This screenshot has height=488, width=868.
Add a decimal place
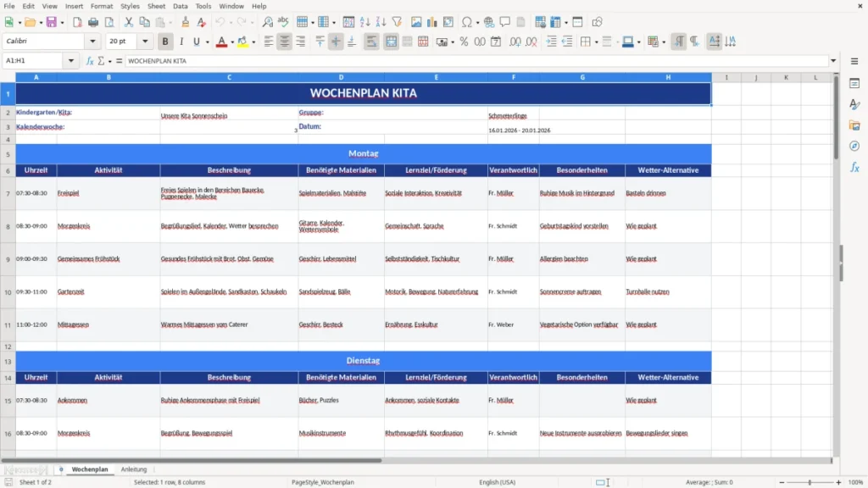tap(515, 42)
